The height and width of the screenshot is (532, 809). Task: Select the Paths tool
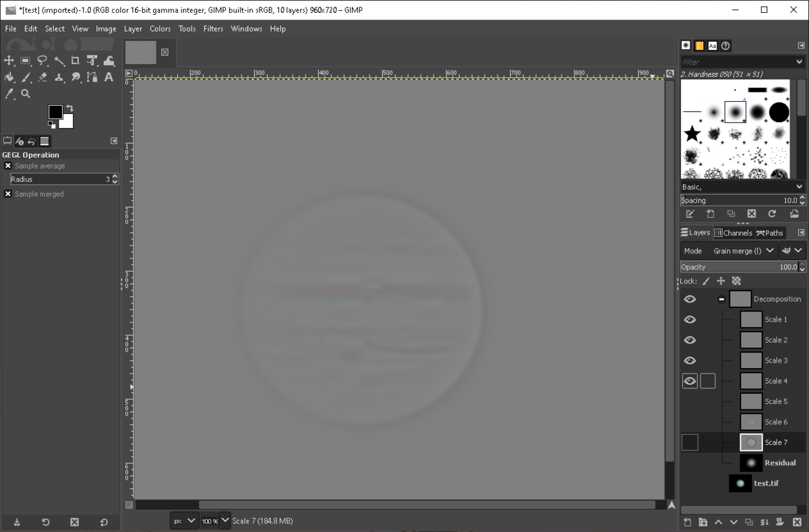92,78
